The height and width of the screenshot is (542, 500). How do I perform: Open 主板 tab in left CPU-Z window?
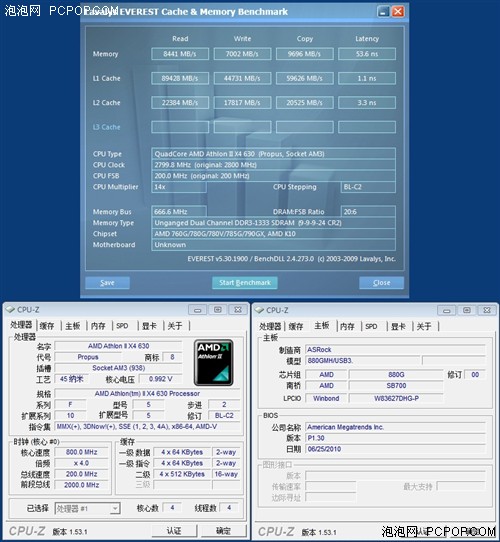coord(73,326)
